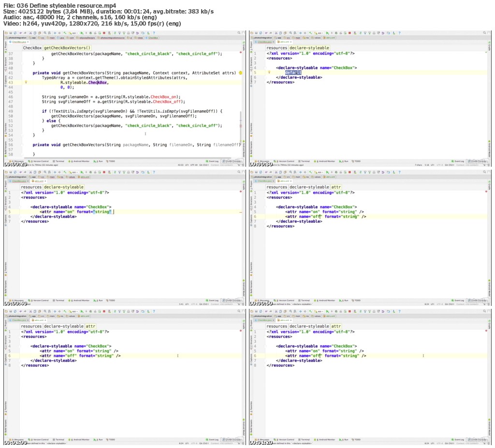Click the Redo arrow in the 00:00:40 frame toolbar
This screenshot has width=495, height=448.
25,172
